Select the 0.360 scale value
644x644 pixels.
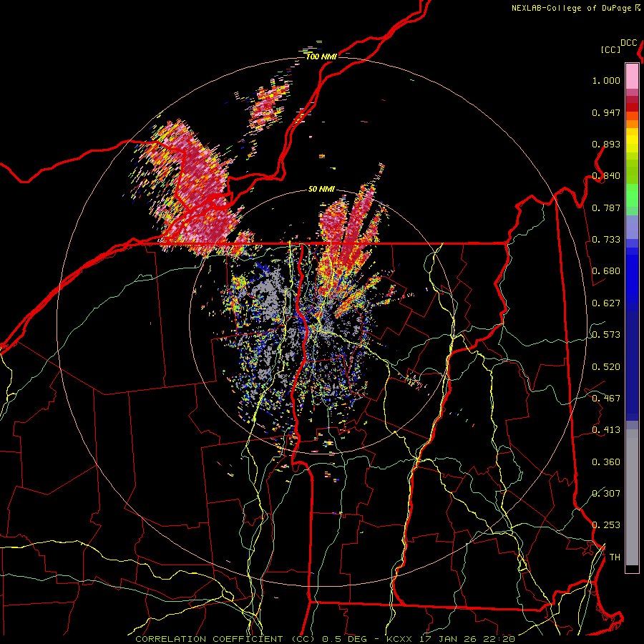coord(606,462)
